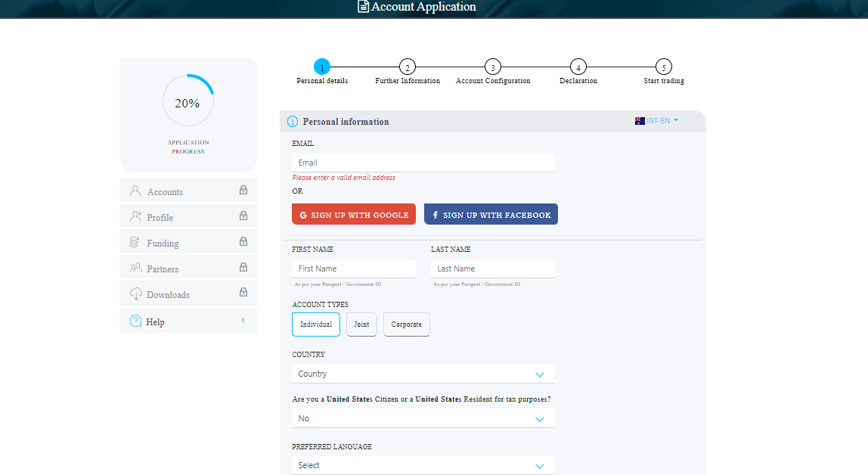Image resolution: width=868 pixels, height=475 pixels.
Task: Click the 20% application progress circle
Action: coord(188,101)
